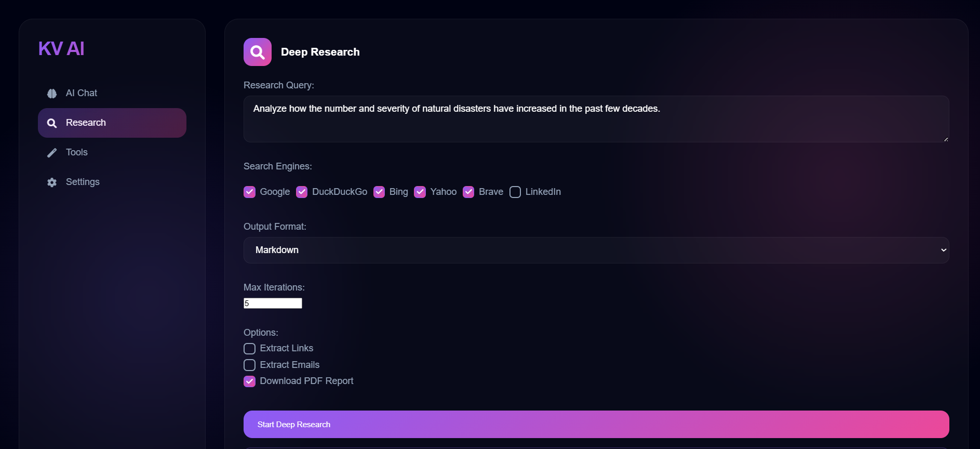Enable the Extract Emails option

point(249,365)
